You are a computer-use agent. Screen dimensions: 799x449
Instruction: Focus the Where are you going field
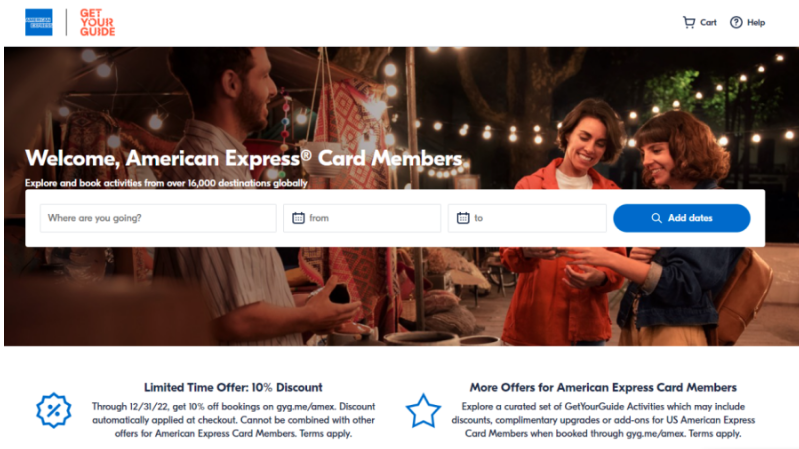pos(158,218)
